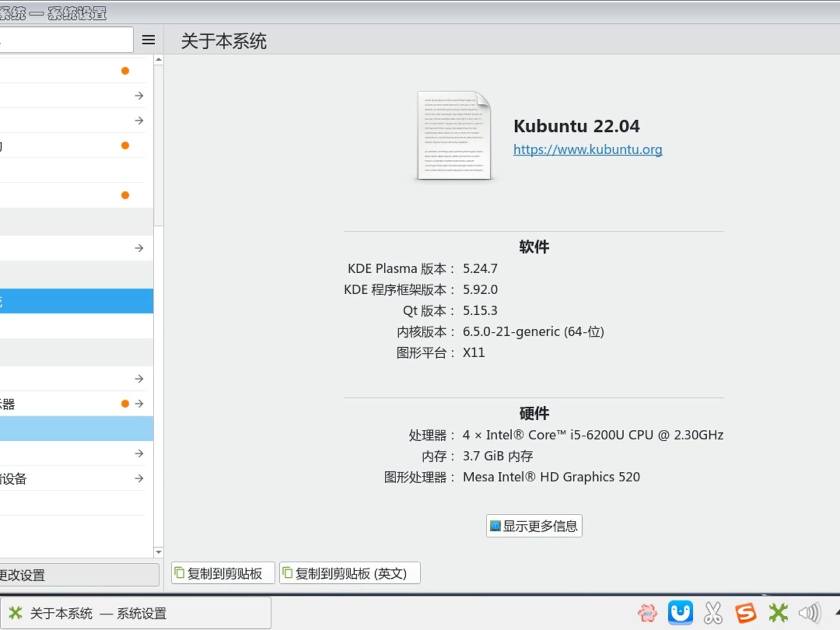Click the KDE Plasma version value 5.24.7
This screenshot has height=630, width=840.
coord(480,268)
